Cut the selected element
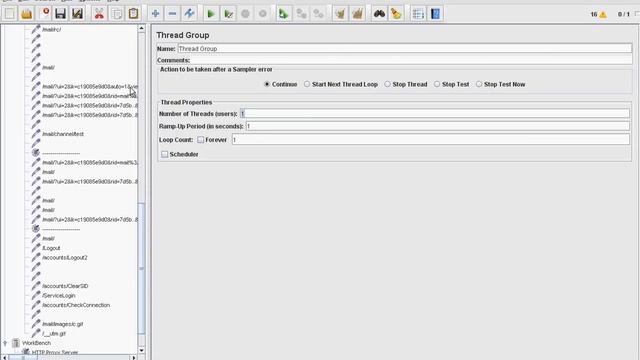Screen dimensions: 640x360 pos(99,14)
